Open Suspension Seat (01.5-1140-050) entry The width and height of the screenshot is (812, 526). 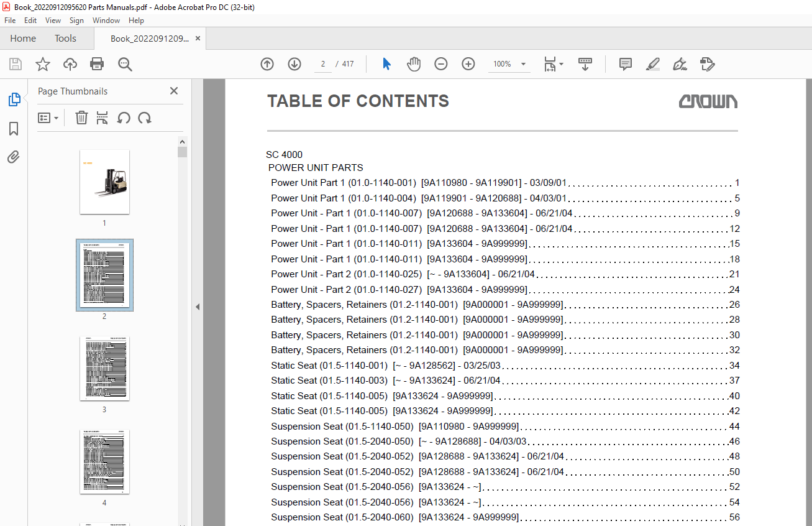click(505, 427)
